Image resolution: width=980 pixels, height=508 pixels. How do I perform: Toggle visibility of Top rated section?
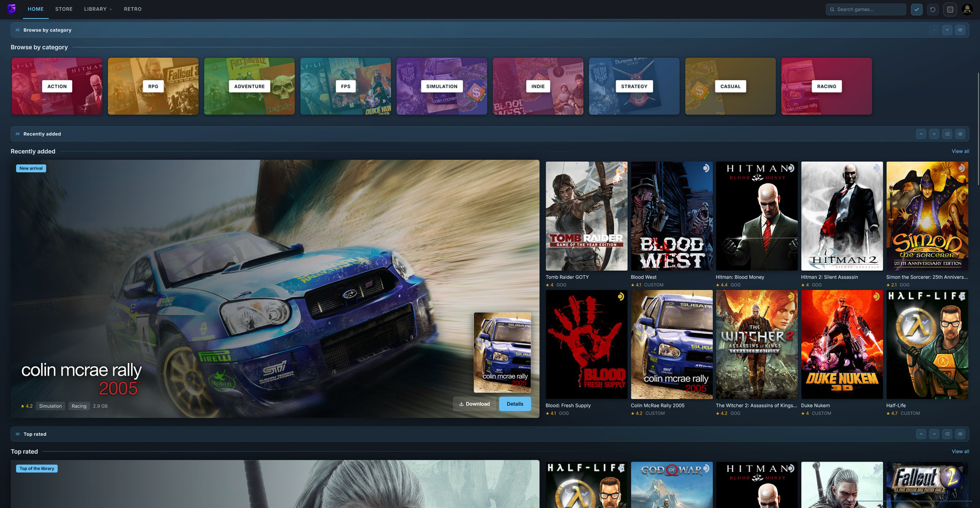tap(960, 434)
